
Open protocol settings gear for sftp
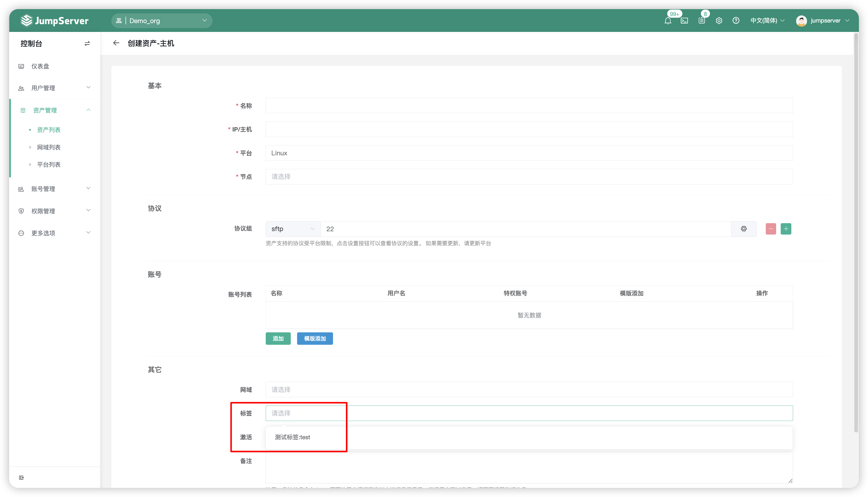click(743, 229)
